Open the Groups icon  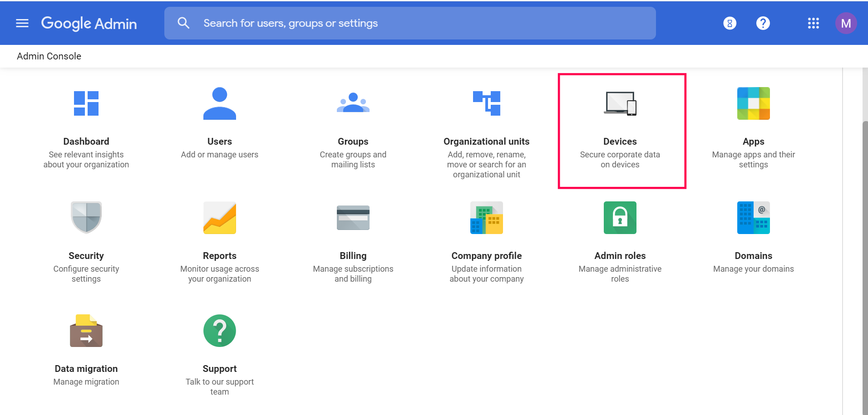tap(353, 103)
